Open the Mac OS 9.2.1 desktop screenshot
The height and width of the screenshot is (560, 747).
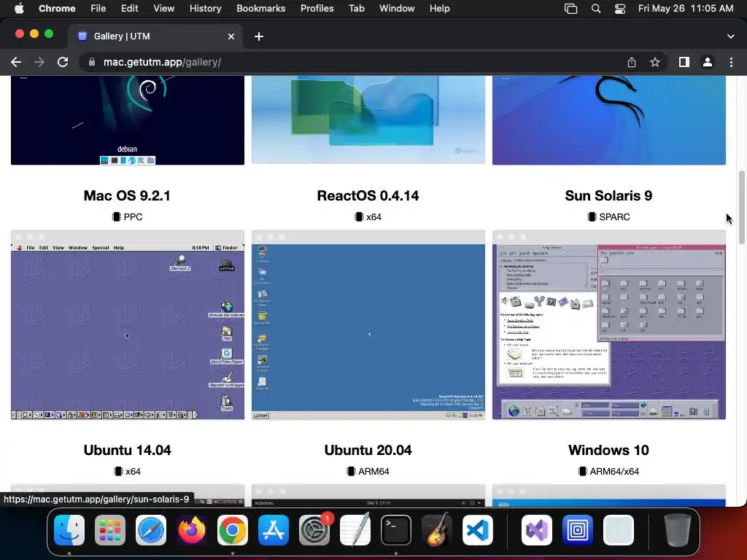click(x=128, y=324)
